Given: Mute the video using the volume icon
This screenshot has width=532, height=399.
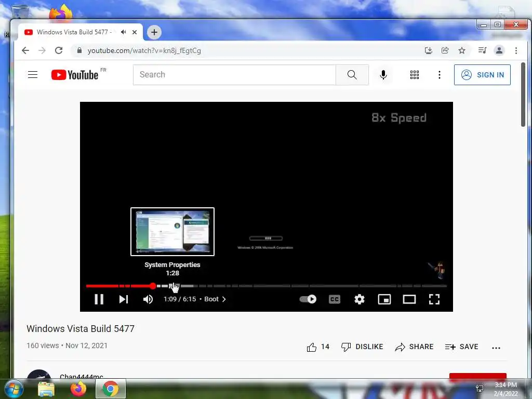Looking at the screenshot, I should 148,299.
